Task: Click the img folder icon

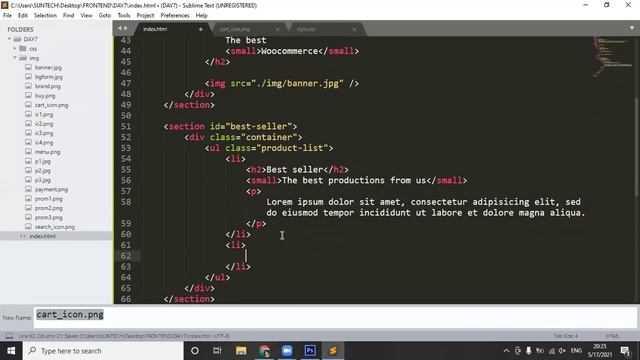Action: coord(23,58)
